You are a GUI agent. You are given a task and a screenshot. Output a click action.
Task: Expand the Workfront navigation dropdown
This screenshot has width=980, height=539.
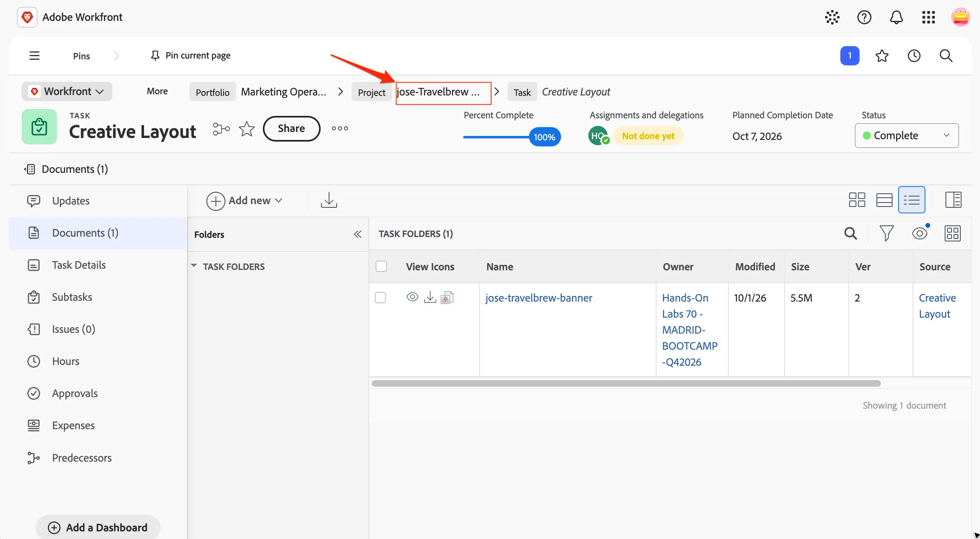(x=67, y=91)
